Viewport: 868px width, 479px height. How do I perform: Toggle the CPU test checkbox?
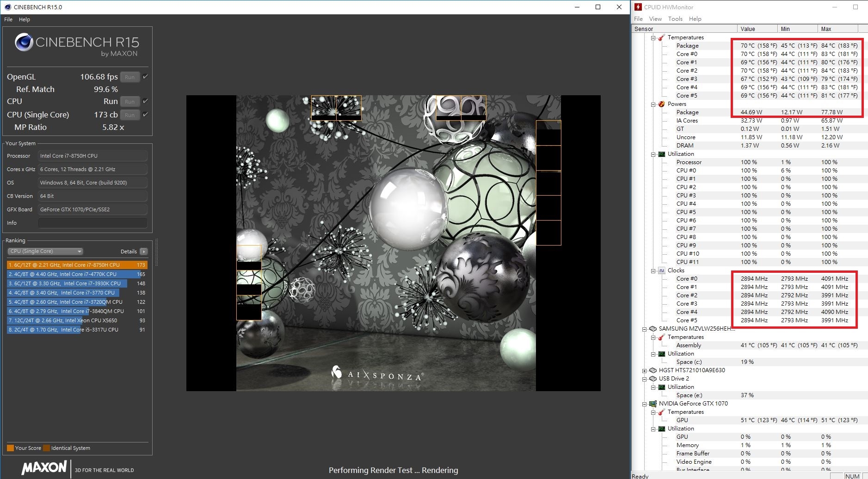click(x=145, y=101)
